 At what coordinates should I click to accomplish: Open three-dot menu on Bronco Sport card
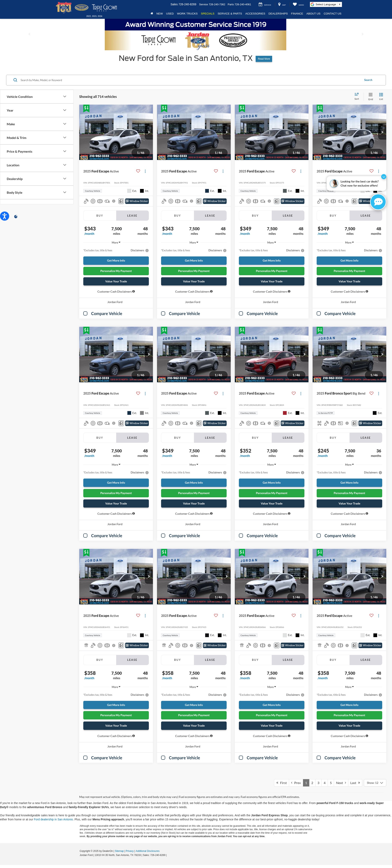[x=379, y=393]
